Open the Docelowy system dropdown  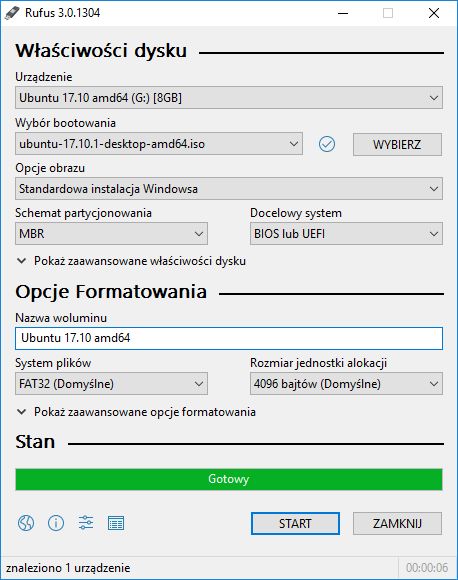(x=346, y=234)
